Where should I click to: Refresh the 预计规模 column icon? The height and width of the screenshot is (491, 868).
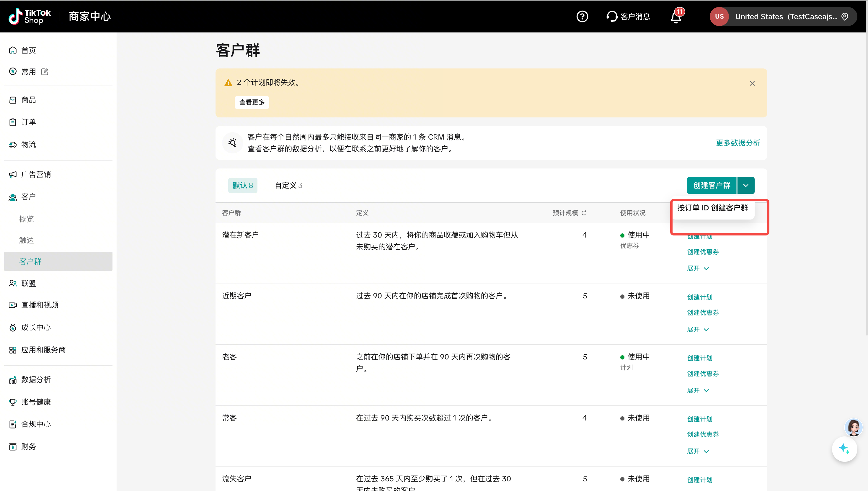click(x=584, y=213)
